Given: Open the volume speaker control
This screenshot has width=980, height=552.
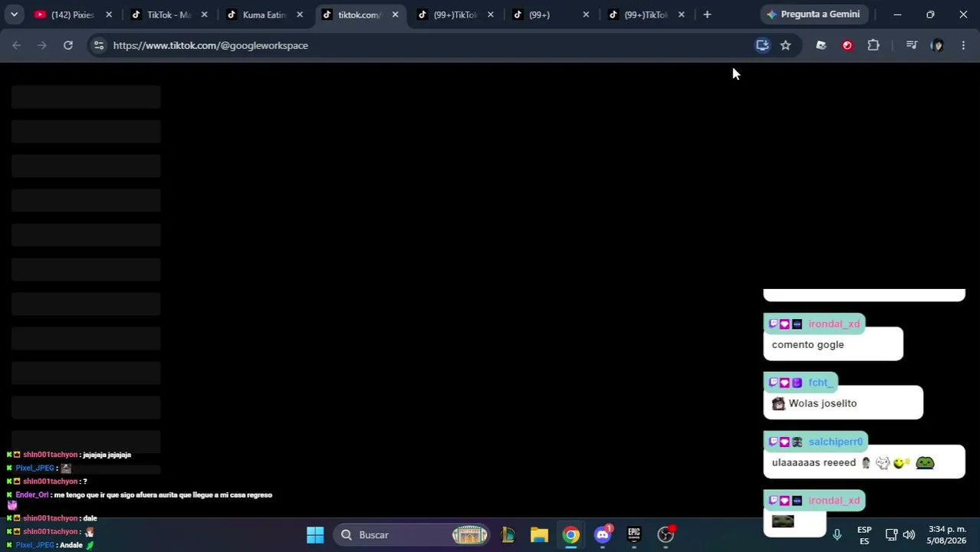Looking at the screenshot, I should pos(909,534).
